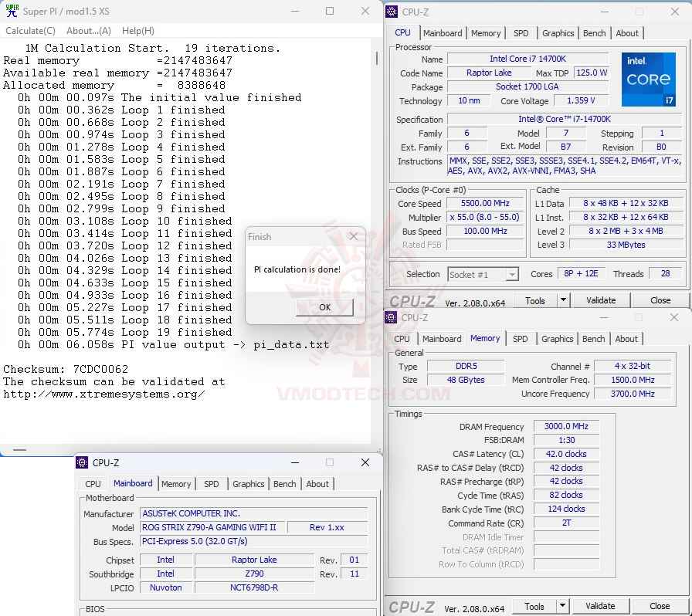Click the Intel Core i7 logo badge
Screen dimensions: 692x616
pos(649,80)
